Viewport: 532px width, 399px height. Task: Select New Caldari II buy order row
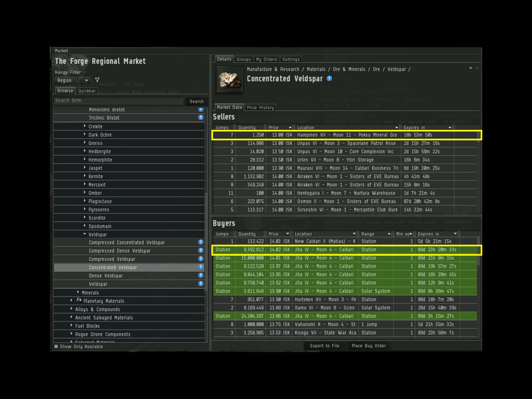(345, 241)
